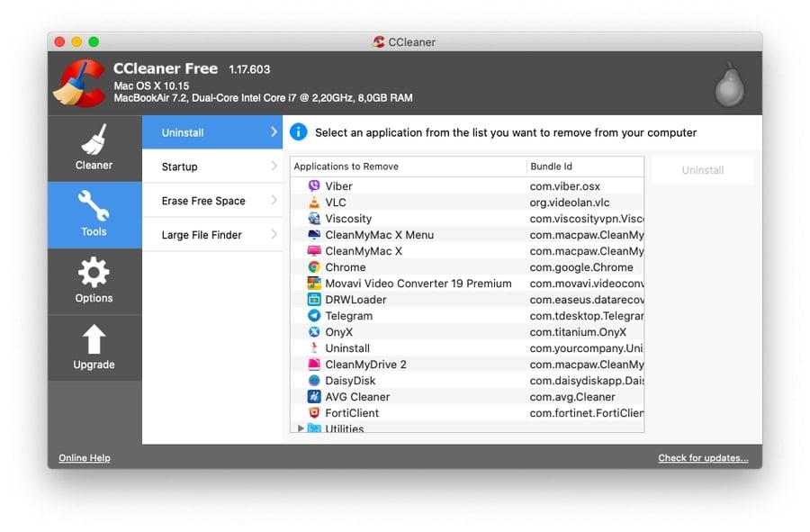Expand the Utilities folder triangle

[301, 428]
